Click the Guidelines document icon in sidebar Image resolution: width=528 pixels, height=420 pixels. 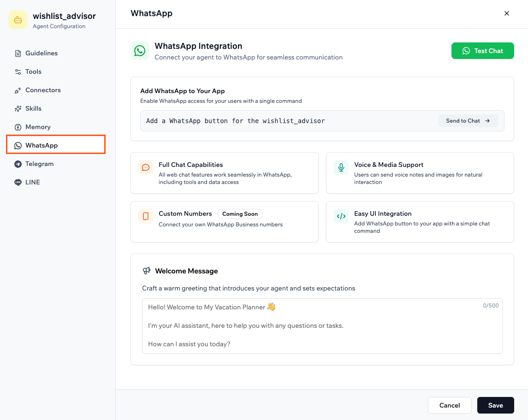tap(18, 53)
